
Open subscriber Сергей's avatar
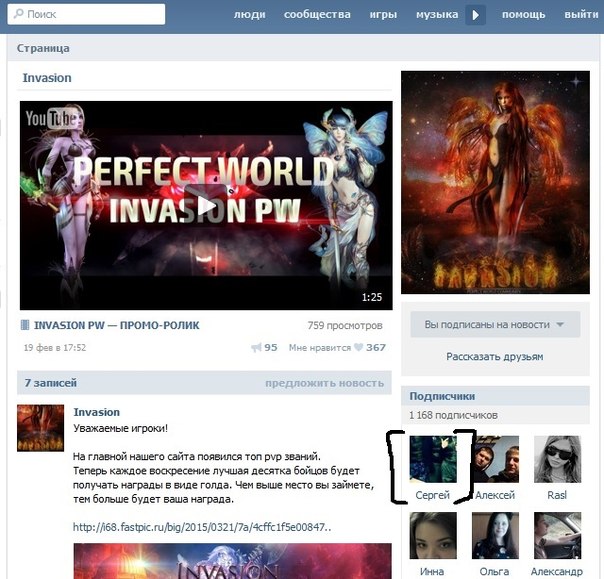coord(433,459)
